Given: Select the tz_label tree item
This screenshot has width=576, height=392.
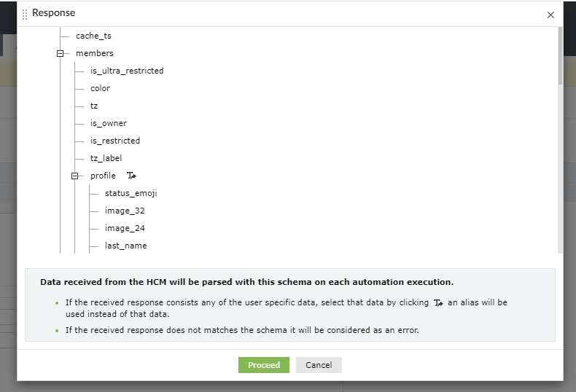Looking at the screenshot, I should (106, 158).
